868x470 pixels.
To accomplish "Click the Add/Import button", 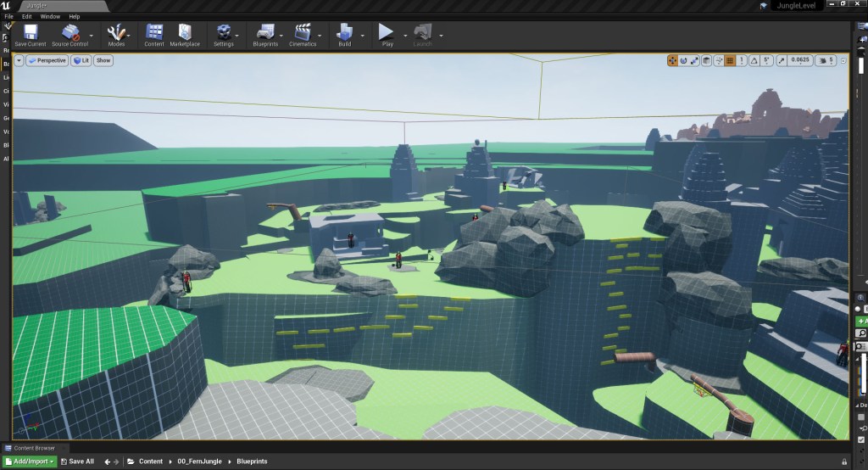I will click(29, 462).
